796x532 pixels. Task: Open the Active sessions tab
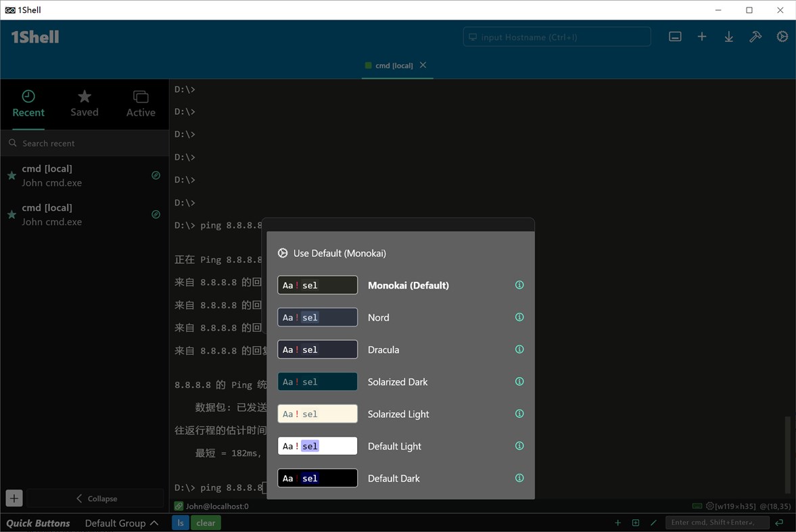click(141, 104)
